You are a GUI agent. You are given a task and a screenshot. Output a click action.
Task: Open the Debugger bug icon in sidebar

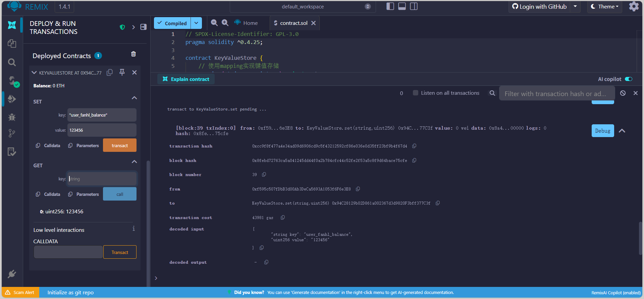click(12, 117)
